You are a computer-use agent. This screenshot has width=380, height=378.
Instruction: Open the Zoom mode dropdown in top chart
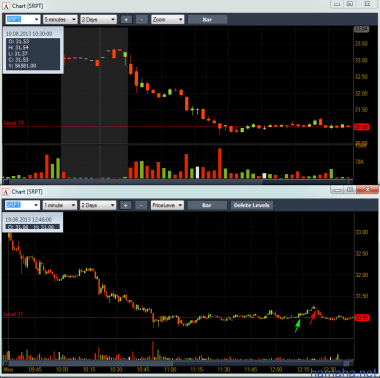[x=167, y=20]
